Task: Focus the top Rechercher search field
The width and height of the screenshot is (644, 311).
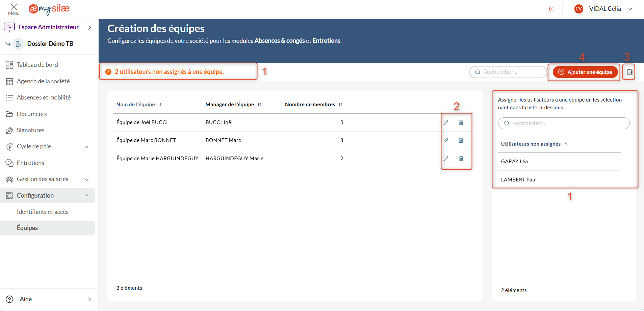Action: (508, 72)
